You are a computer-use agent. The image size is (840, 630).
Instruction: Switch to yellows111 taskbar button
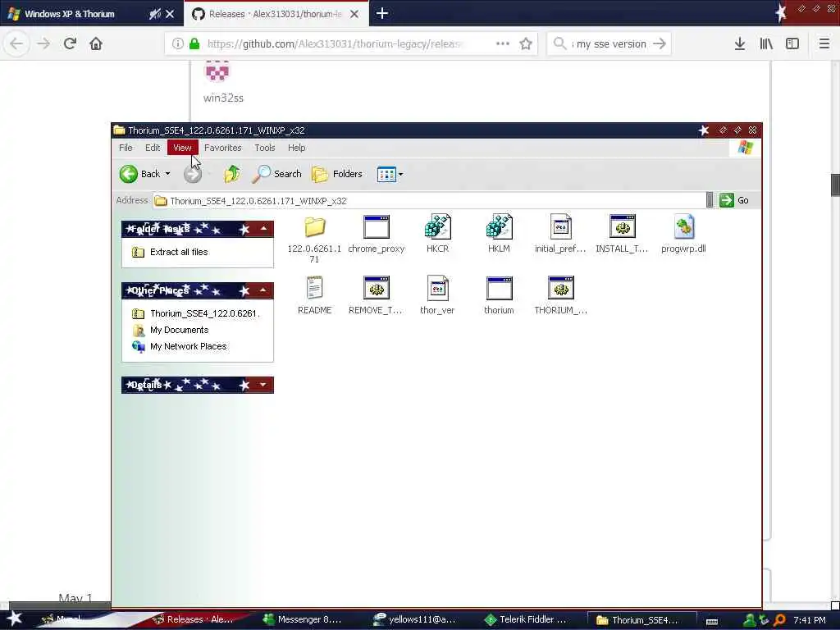[414, 620]
